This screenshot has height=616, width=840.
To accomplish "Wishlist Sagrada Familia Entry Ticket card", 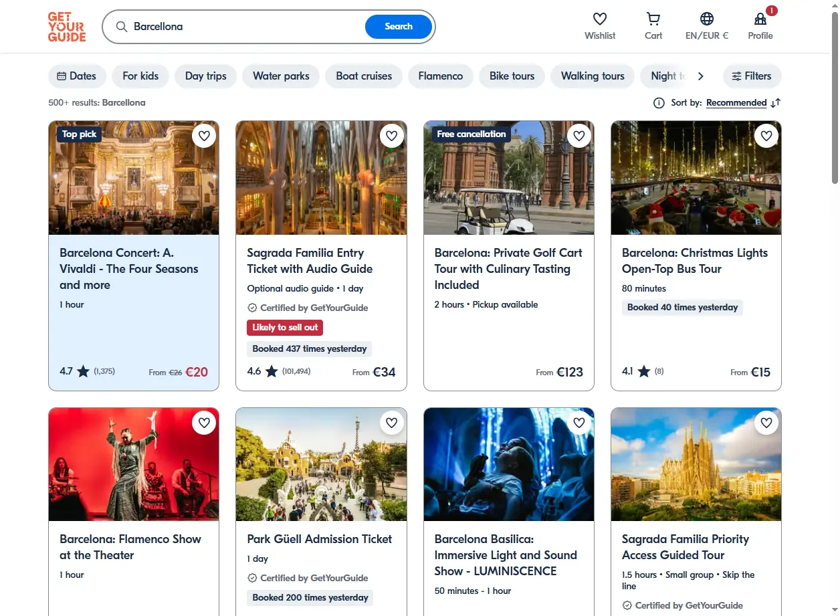I will [392, 136].
